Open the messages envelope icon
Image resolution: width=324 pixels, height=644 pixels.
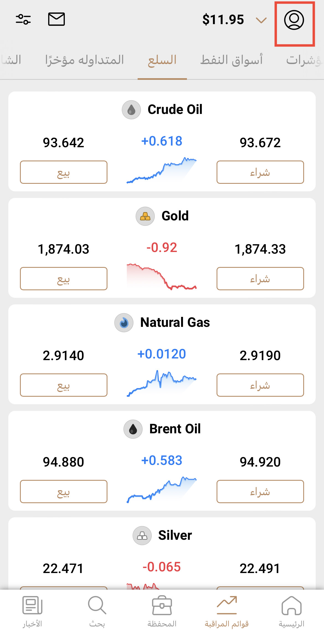(56, 19)
